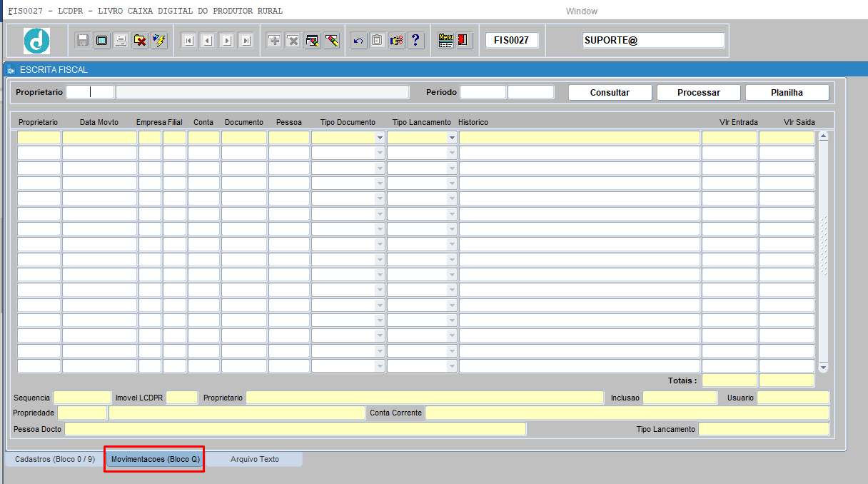Open the Window menu
Image resolution: width=868 pixels, height=484 pixels.
(582, 11)
